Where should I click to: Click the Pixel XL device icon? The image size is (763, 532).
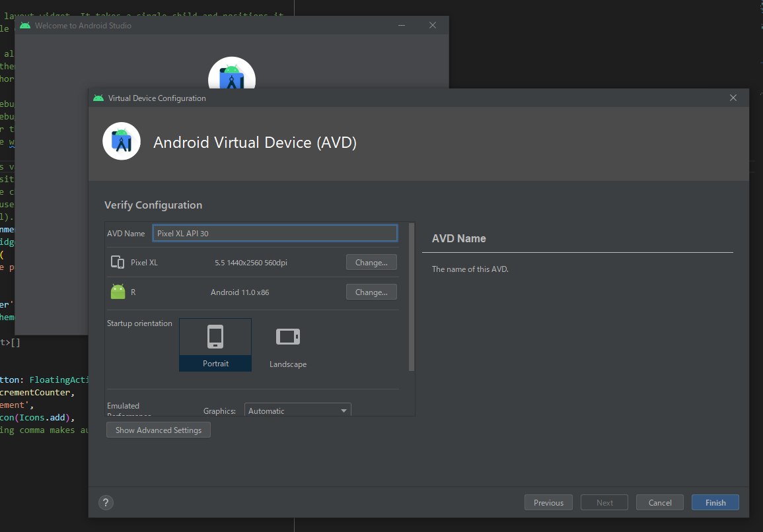118,262
